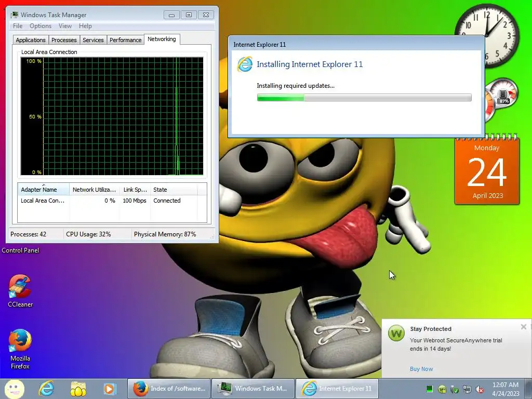
Task: Switch to Internet Explorer 11 taskbar button
Action: coord(337,389)
